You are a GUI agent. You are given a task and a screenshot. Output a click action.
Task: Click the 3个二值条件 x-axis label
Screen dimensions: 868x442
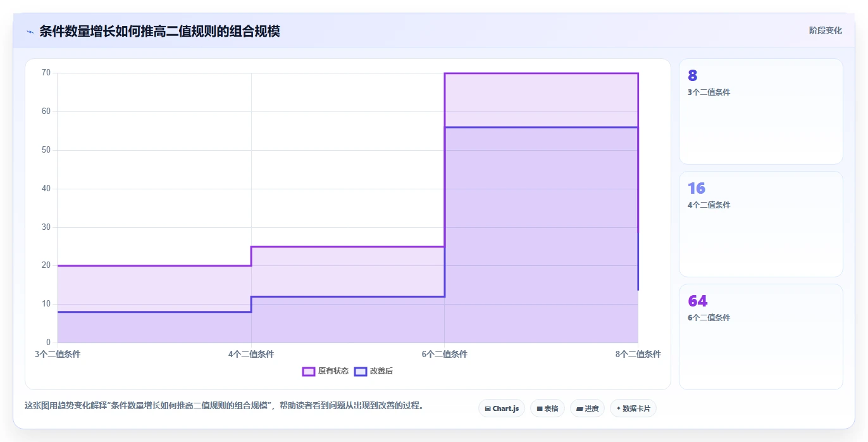(58, 355)
